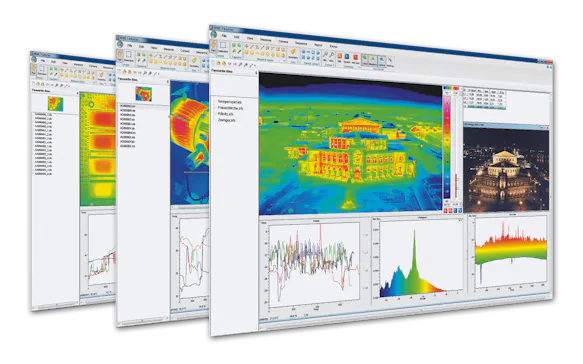Open the Camera menu in the front window
583x364 pixels.
[x=283, y=42]
